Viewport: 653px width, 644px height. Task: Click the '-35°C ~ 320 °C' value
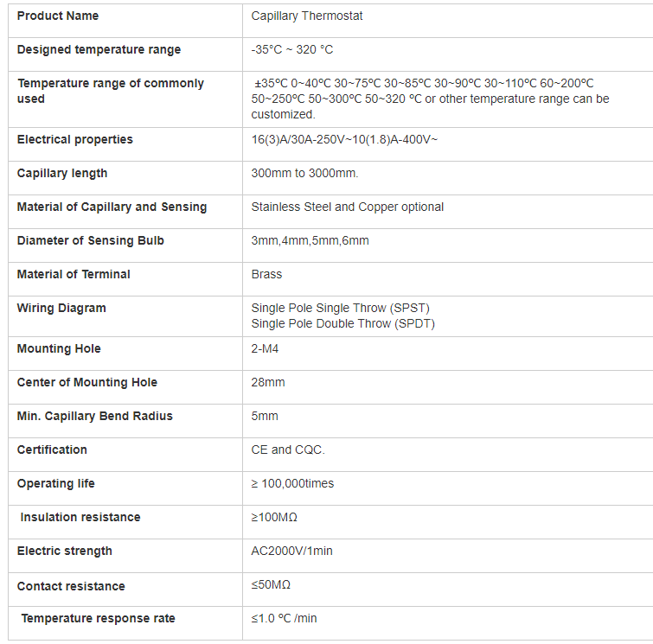(292, 49)
